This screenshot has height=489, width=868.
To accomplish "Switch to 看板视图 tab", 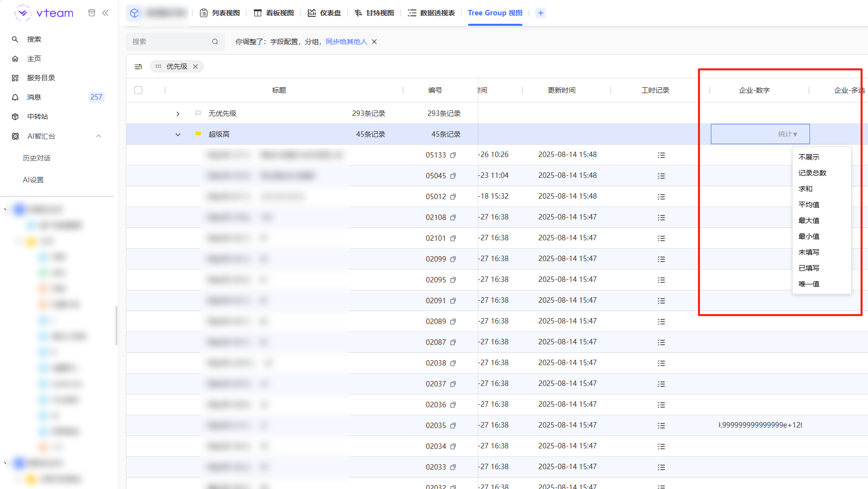I will click(274, 13).
